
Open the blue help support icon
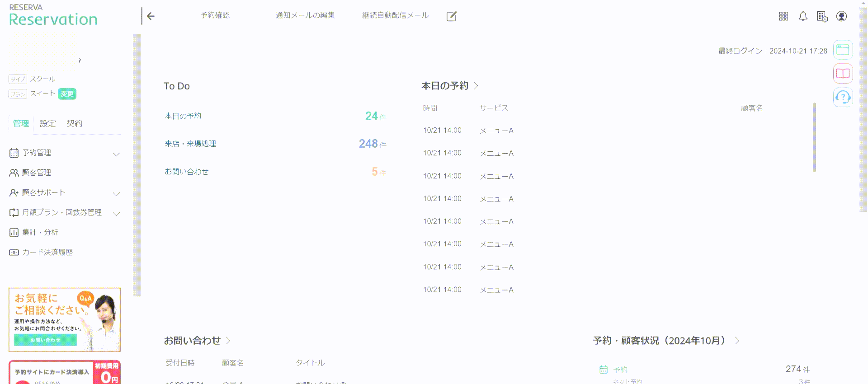843,97
